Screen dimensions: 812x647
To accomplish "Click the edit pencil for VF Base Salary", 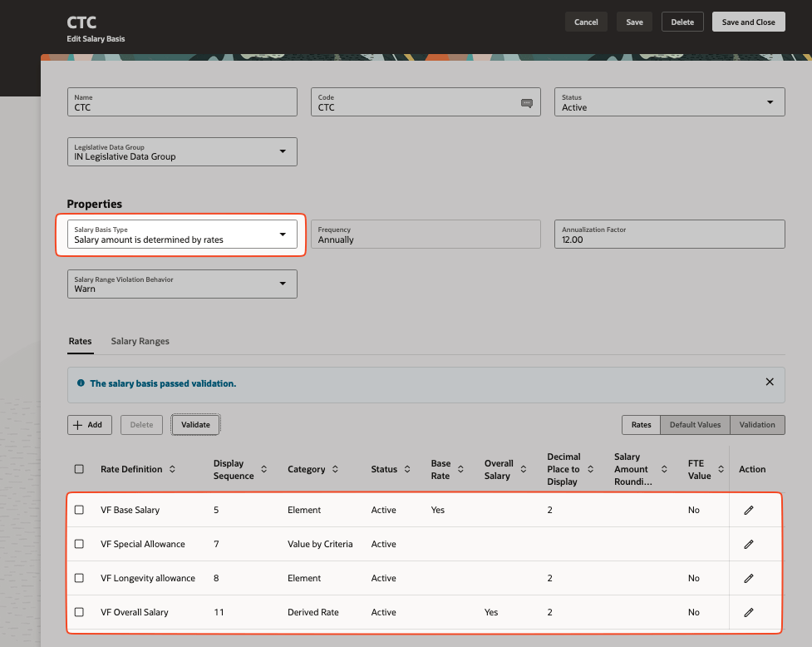I will [x=748, y=510].
